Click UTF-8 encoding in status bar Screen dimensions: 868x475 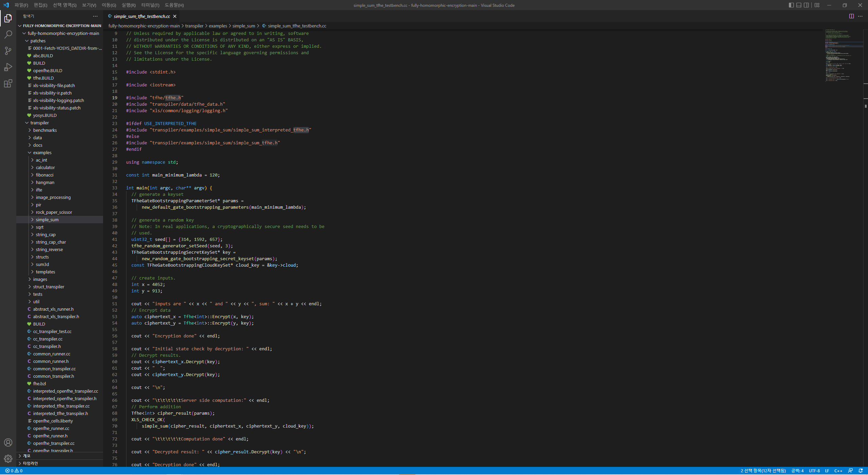814,471
